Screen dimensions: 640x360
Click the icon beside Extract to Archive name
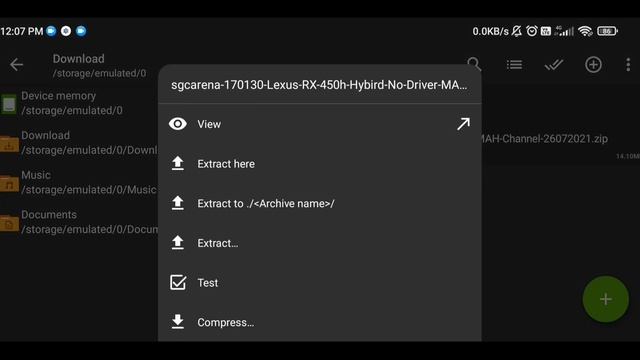coord(178,203)
